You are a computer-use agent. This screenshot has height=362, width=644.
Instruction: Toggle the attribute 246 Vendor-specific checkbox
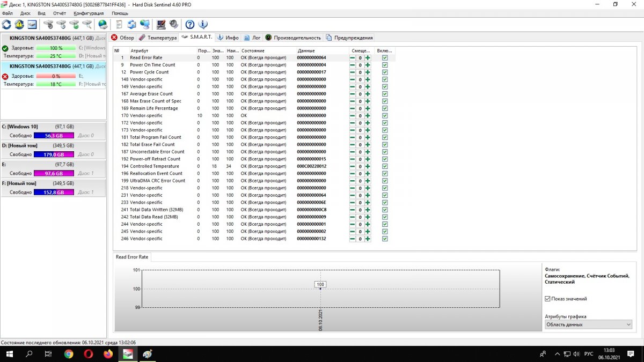[385, 239]
